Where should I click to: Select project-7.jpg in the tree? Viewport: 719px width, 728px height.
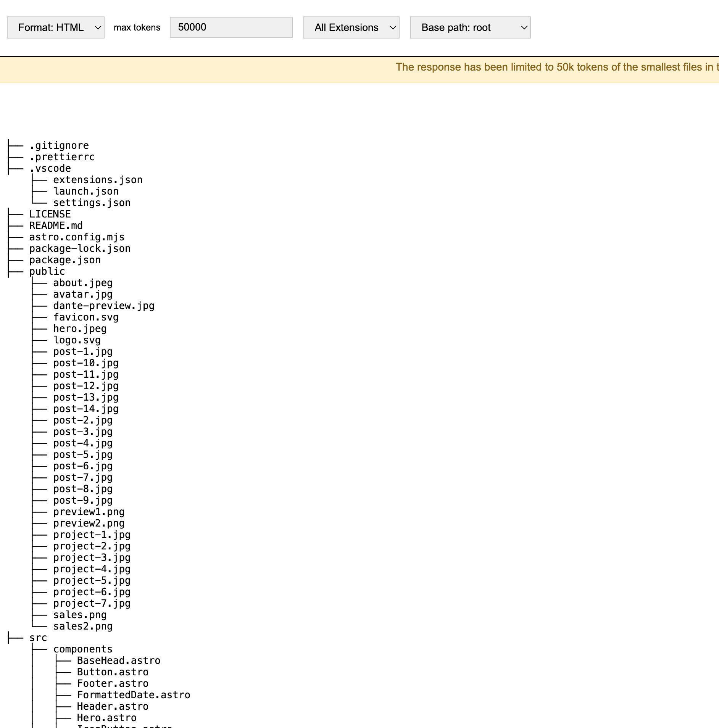click(x=92, y=603)
